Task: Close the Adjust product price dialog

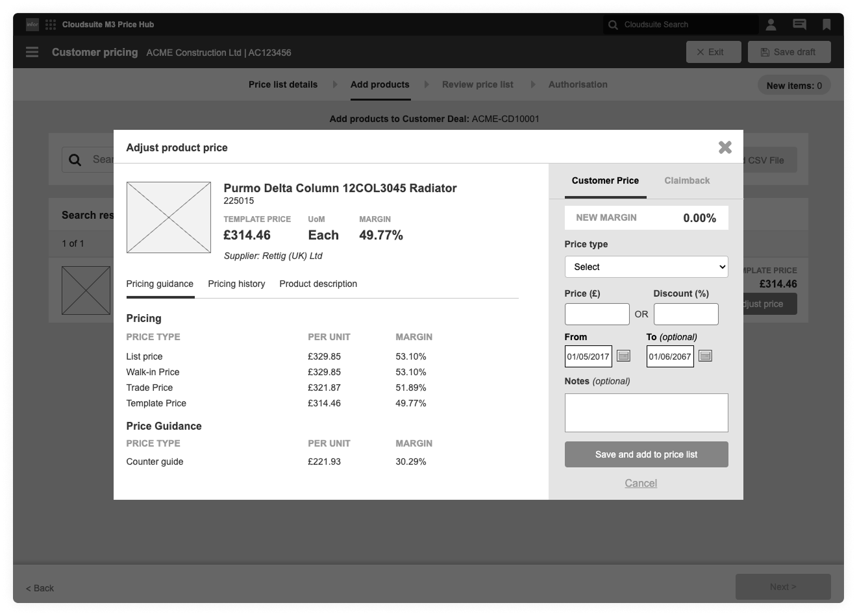Action: coord(725,147)
